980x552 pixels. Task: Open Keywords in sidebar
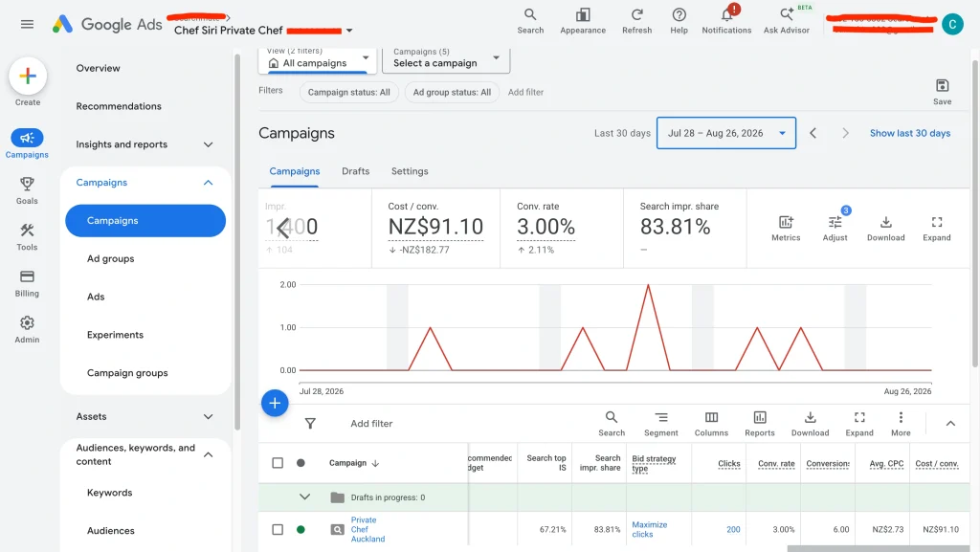[x=109, y=493]
